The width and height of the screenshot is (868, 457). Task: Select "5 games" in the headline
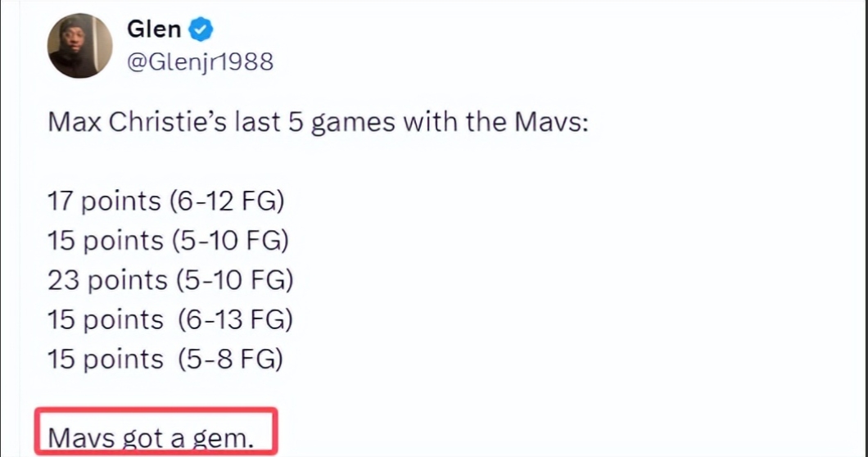point(336,124)
